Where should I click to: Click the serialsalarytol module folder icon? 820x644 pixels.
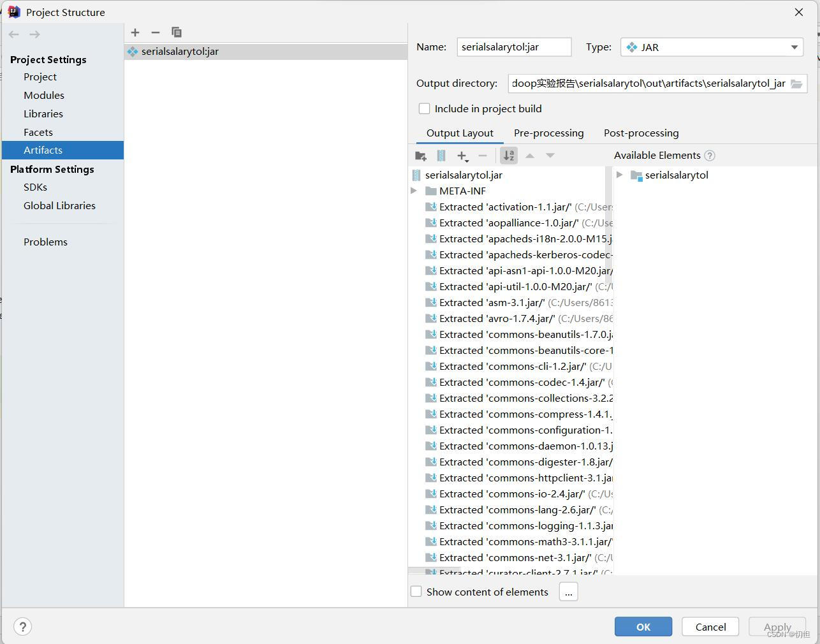[x=636, y=175]
